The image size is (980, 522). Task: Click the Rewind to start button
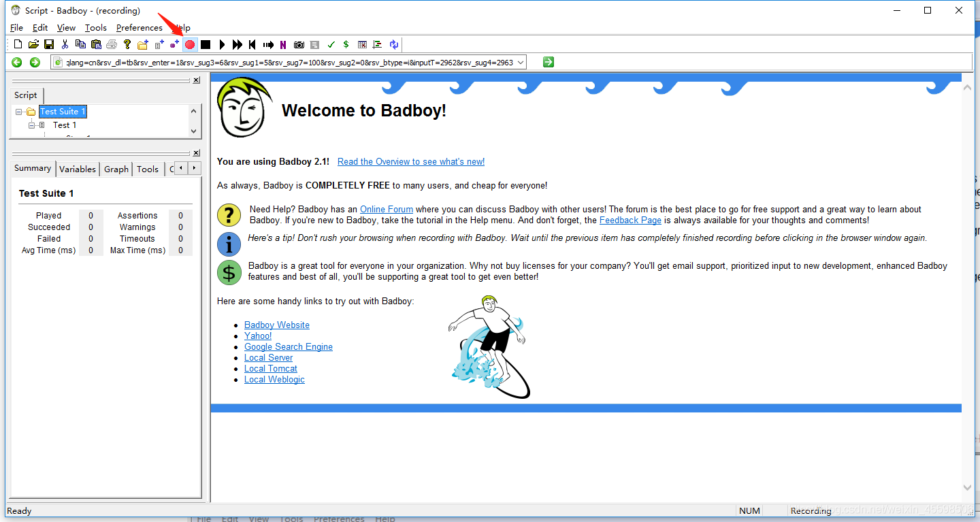[252, 44]
